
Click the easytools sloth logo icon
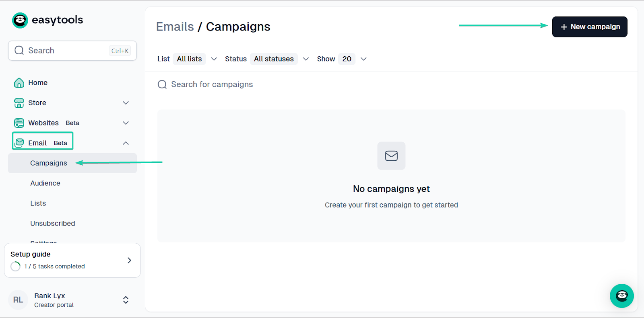tap(20, 20)
